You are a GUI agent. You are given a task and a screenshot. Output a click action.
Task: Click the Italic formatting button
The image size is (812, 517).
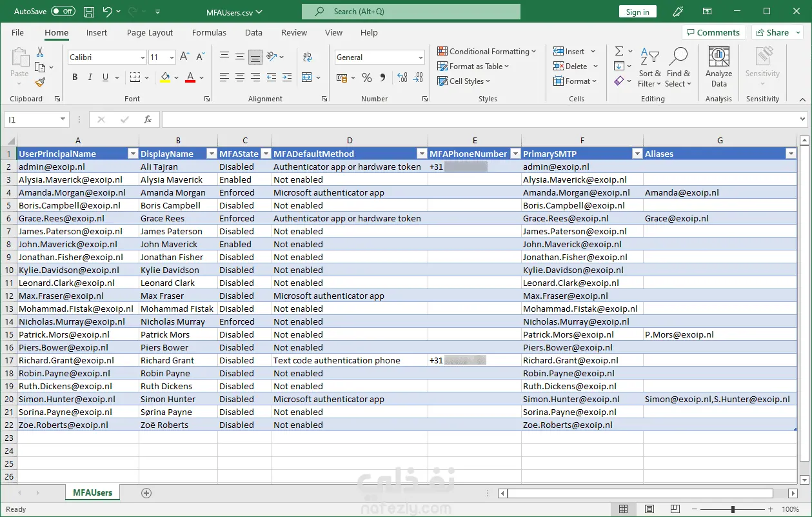pos(90,77)
